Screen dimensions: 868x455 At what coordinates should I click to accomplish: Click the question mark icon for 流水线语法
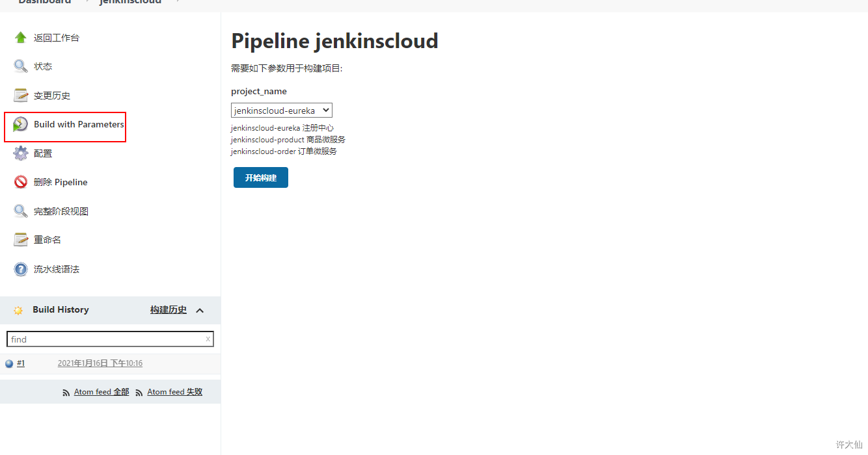(21, 269)
